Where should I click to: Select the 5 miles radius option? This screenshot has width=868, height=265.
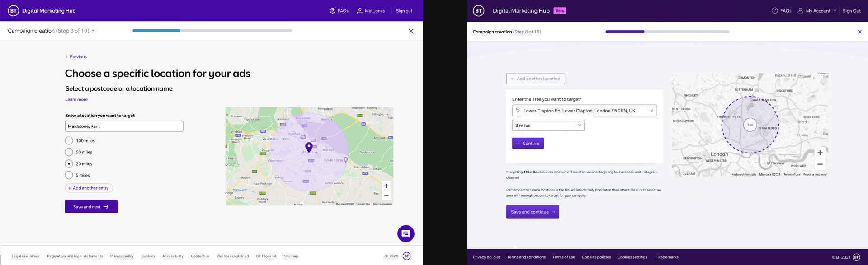pyautogui.click(x=69, y=175)
